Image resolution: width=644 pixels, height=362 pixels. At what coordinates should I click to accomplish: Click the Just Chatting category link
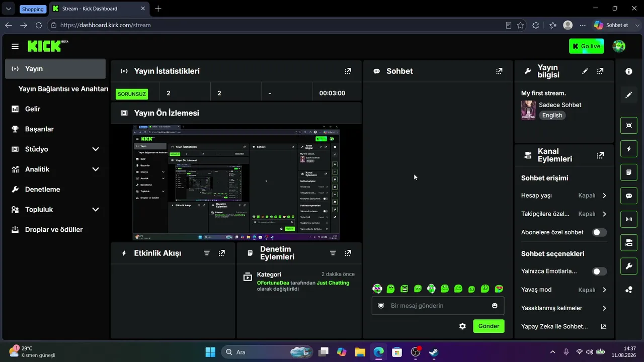click(333, 283)
